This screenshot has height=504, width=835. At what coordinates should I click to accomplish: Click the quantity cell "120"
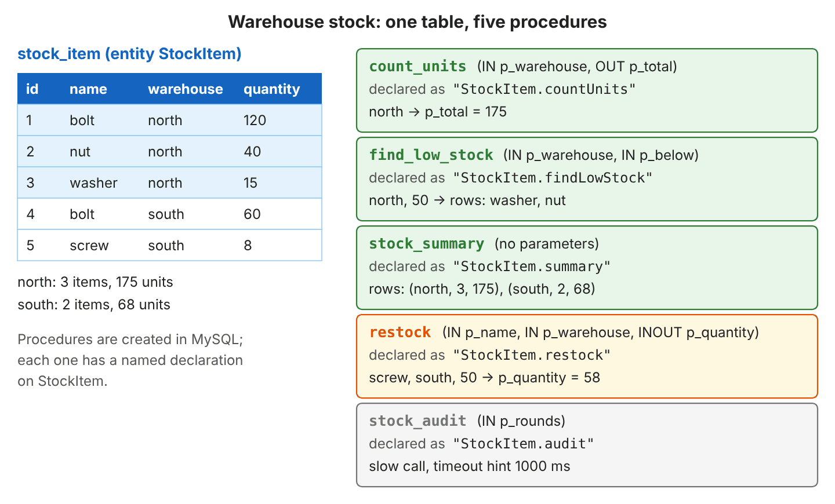[255, 120]
